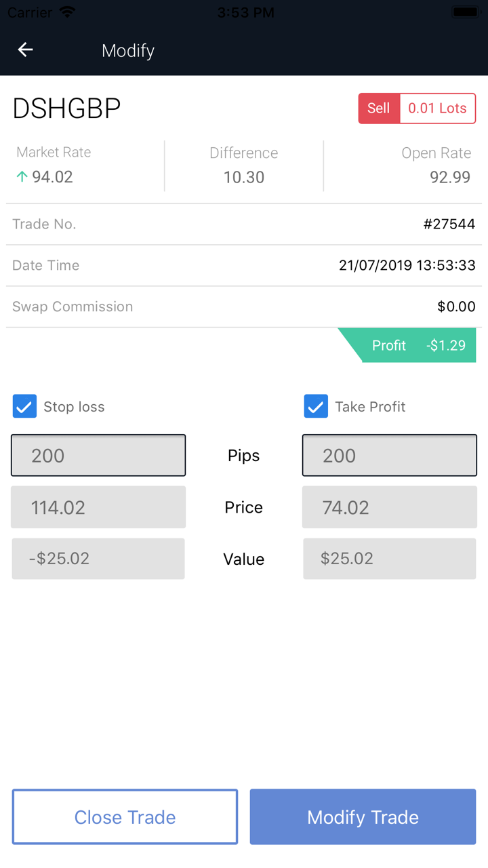Tap the Take Profit price 74.02 field
The image size is (488, 868).
pos(390,507)
